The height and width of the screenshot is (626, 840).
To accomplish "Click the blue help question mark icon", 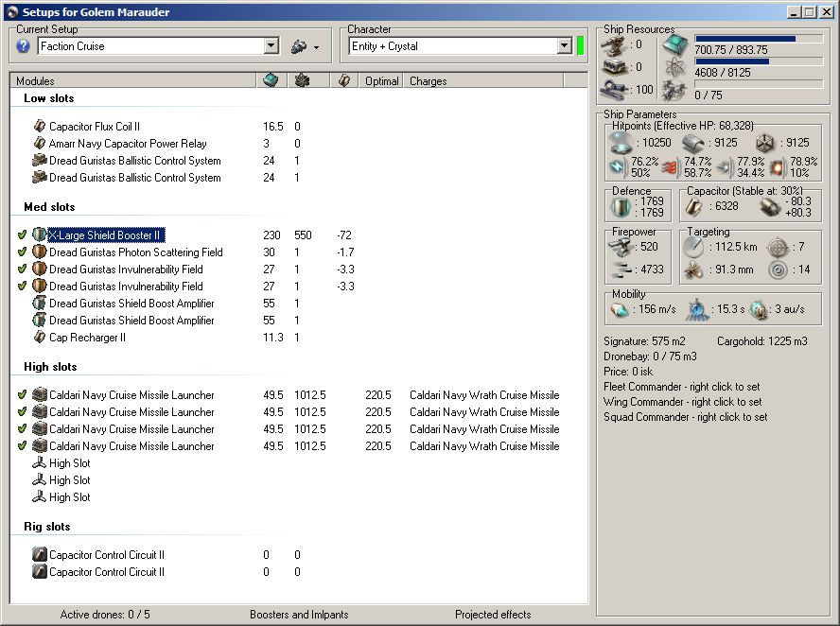I will point(23,46).
